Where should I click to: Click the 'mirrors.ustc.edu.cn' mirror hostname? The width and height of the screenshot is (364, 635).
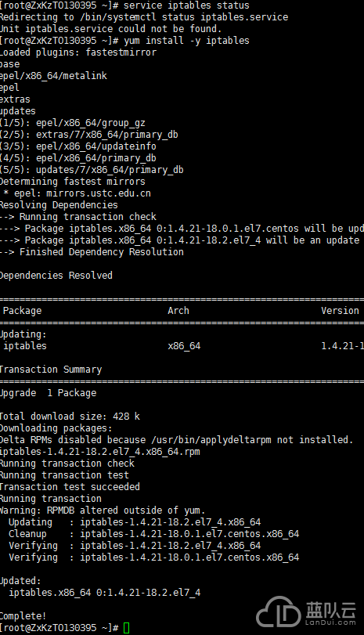[x=99, y=193]
